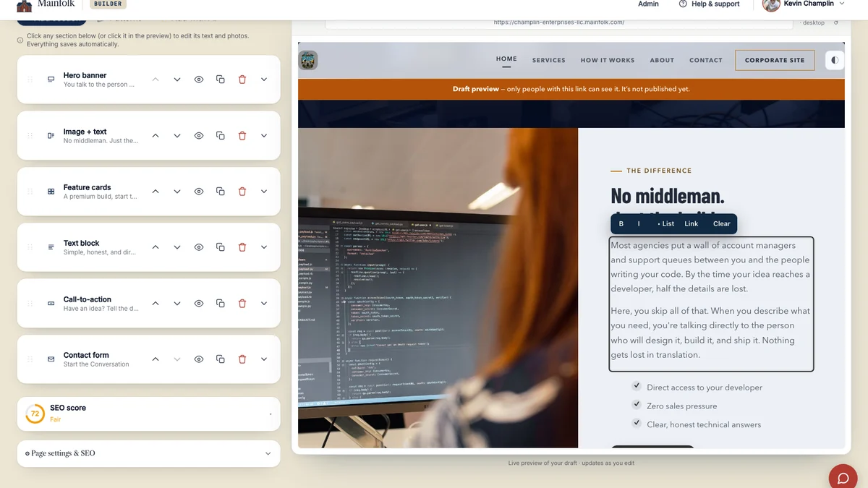Expand the Hero banner section chevron
This screenshot has height=488, width=868.
pyautogui.click(x=264, y=80)
